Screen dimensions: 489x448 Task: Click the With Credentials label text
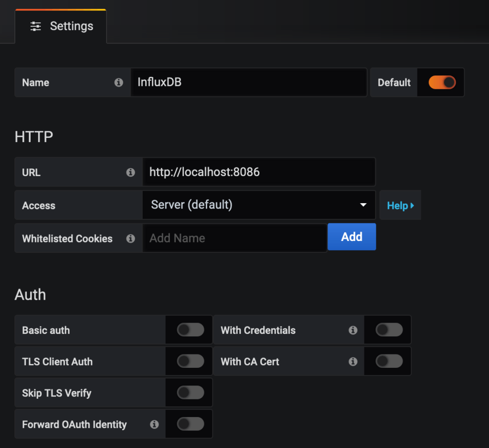click(x=258, y=330)
